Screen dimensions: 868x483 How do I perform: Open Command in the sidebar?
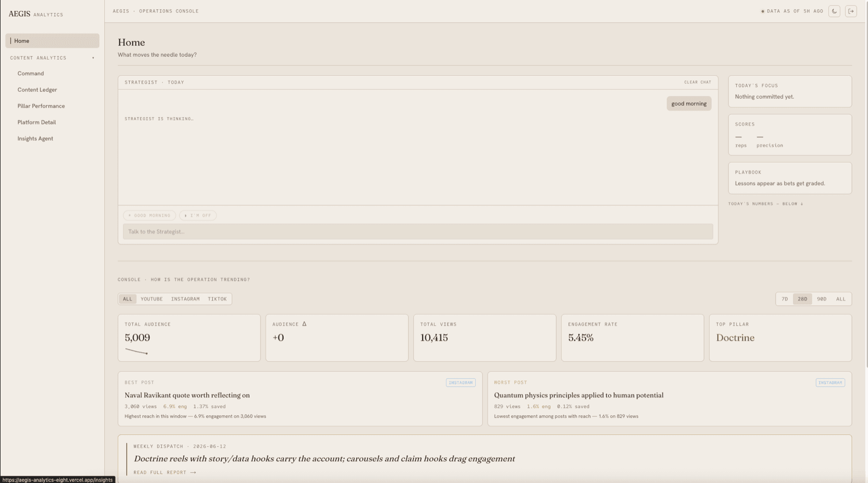[x=30, y=73]
